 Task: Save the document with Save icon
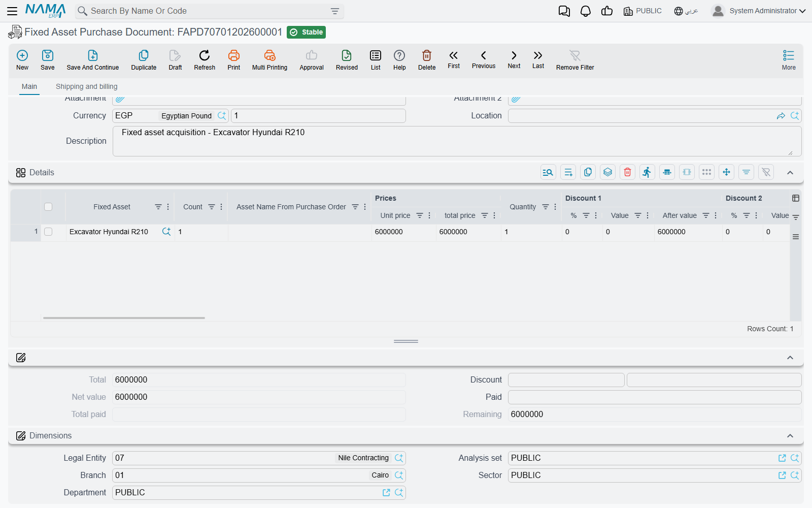coord(48,60)
